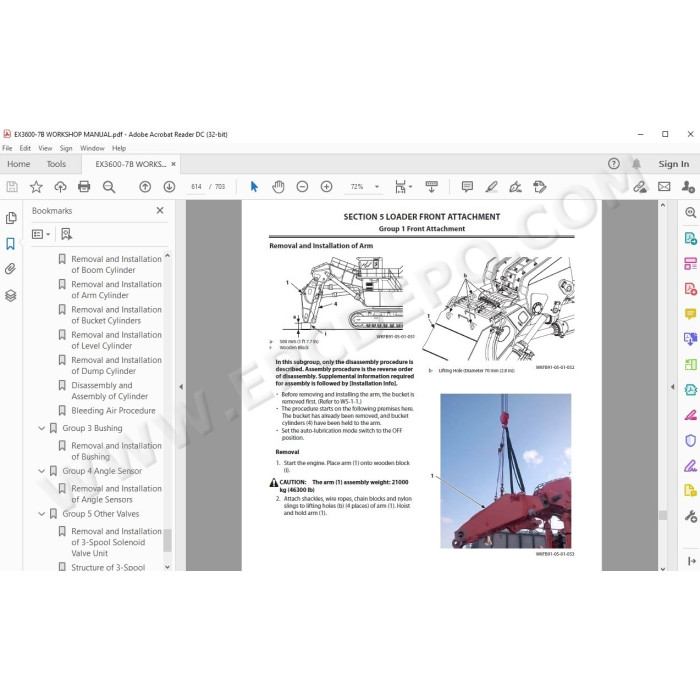Screen dimensions: 700x700
Task: Open the Window menu
Action: (92, 148)
